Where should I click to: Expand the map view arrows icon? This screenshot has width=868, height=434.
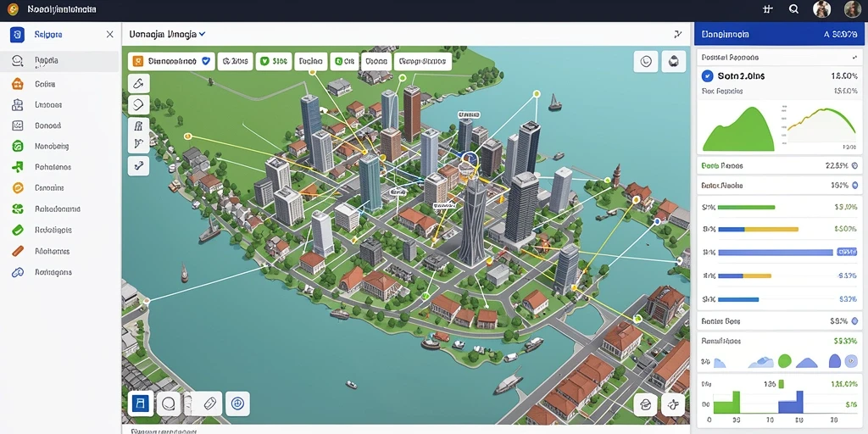[677, 34]
